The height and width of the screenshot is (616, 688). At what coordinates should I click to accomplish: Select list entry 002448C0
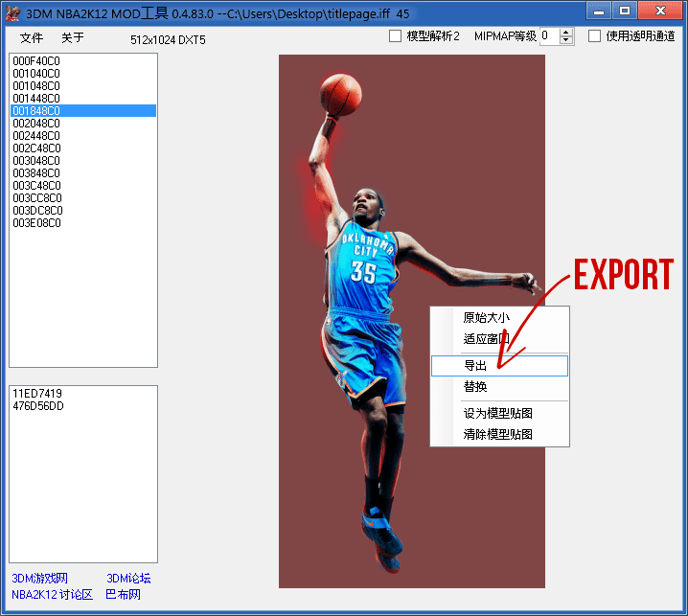pyautogui.click(x=83, y=136)
